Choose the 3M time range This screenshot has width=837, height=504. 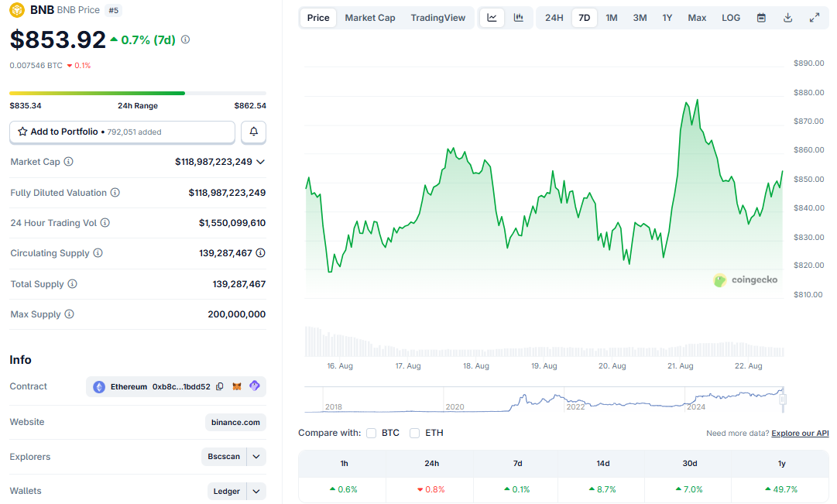tap(640, 18)
